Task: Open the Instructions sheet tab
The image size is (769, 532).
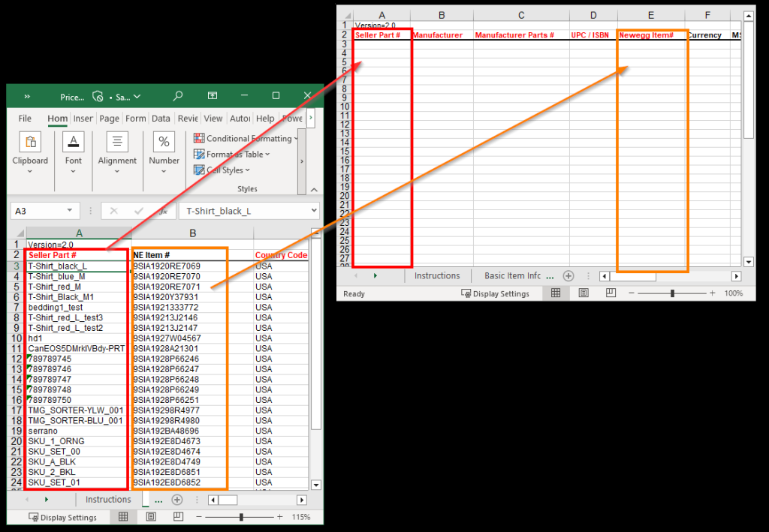Action: coord(108,499)
